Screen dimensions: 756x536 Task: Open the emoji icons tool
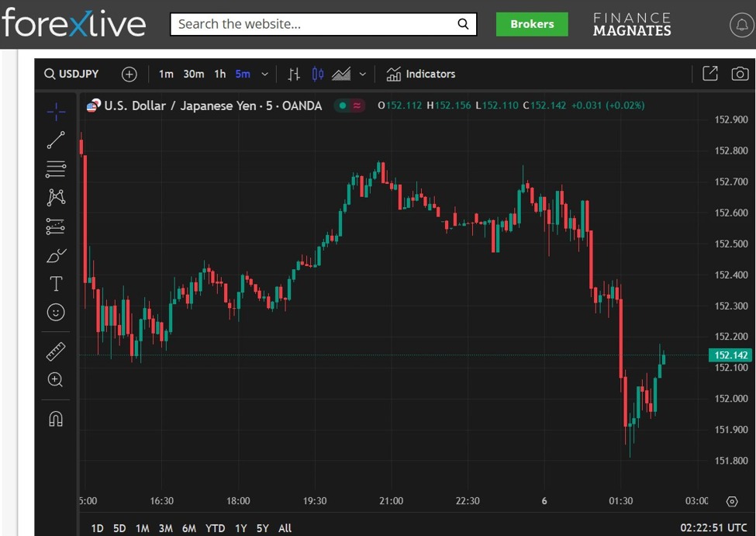56,312
